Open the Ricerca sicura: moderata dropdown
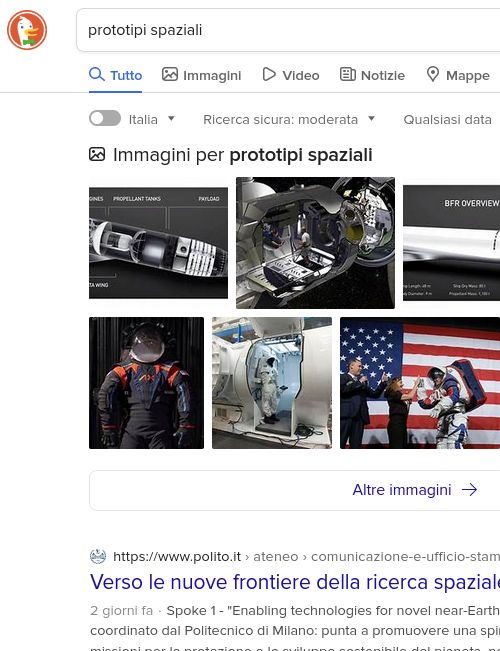500x651 pixels. point(289,120)
